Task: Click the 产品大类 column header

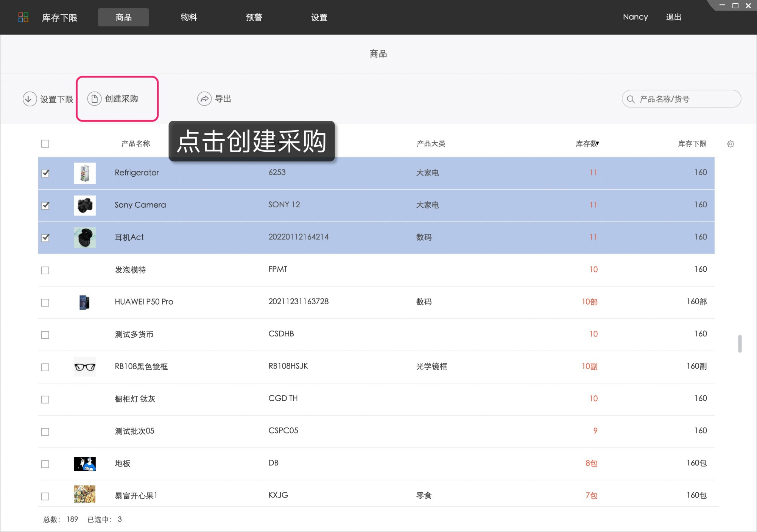Action: (431, 144)
